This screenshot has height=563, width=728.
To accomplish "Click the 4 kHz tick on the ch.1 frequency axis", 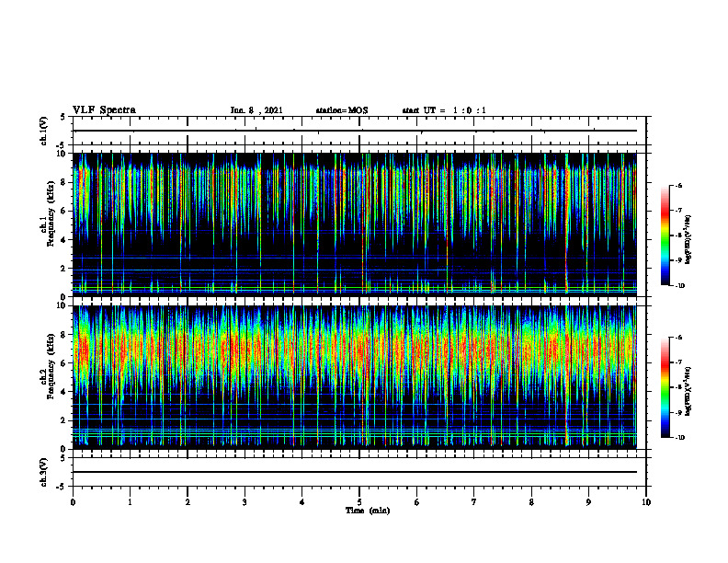I will tap(64, 240).
